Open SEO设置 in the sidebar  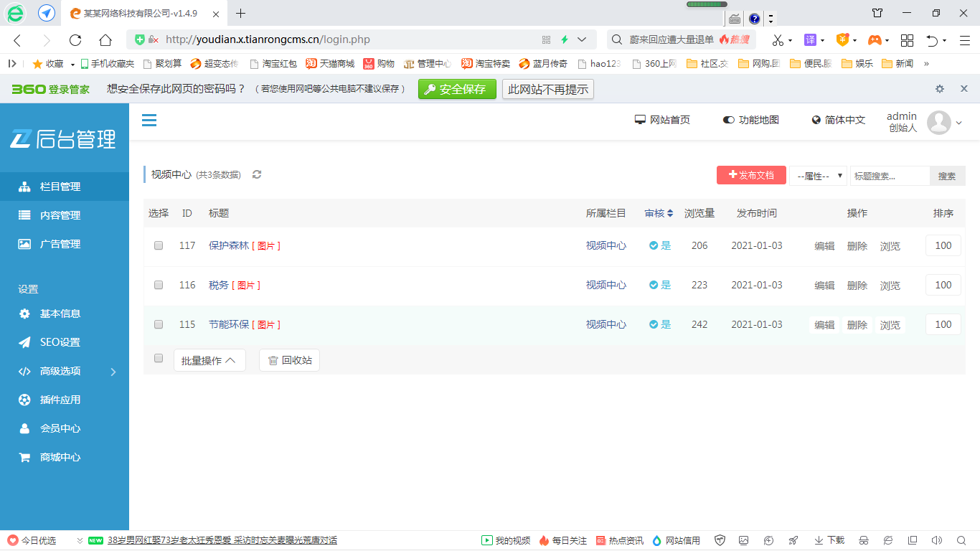65,342
